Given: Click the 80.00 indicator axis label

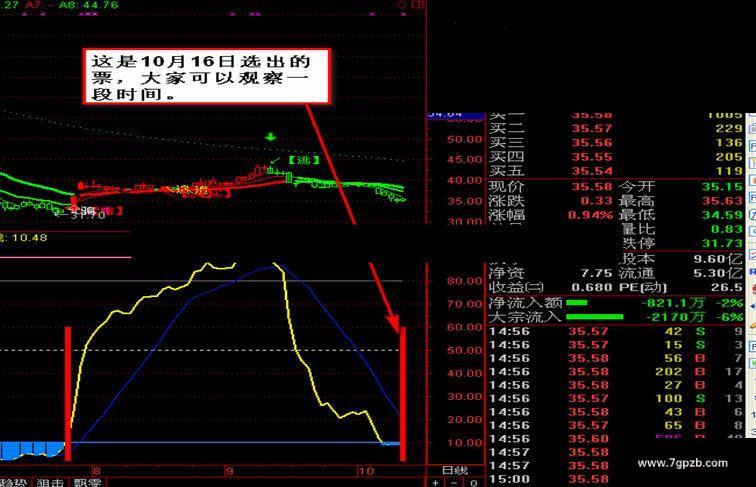Looking at the screenshot, I should (464, 281).
